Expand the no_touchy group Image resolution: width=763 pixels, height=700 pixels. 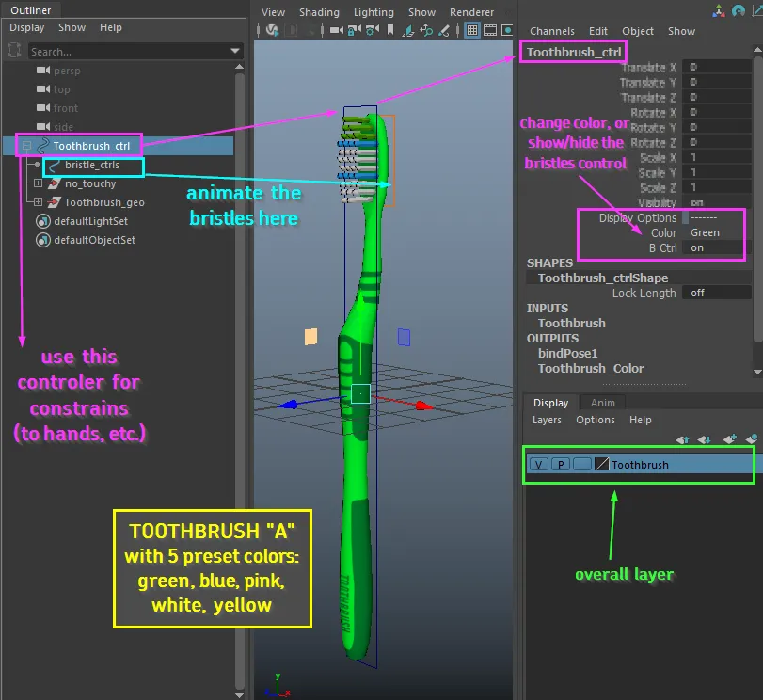38,183
